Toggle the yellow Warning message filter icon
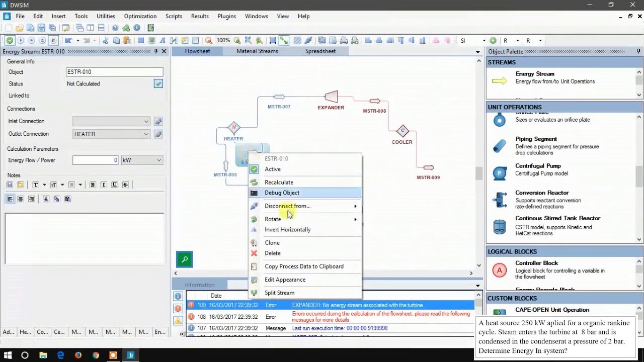644x362 pixels. pos(178,320)
